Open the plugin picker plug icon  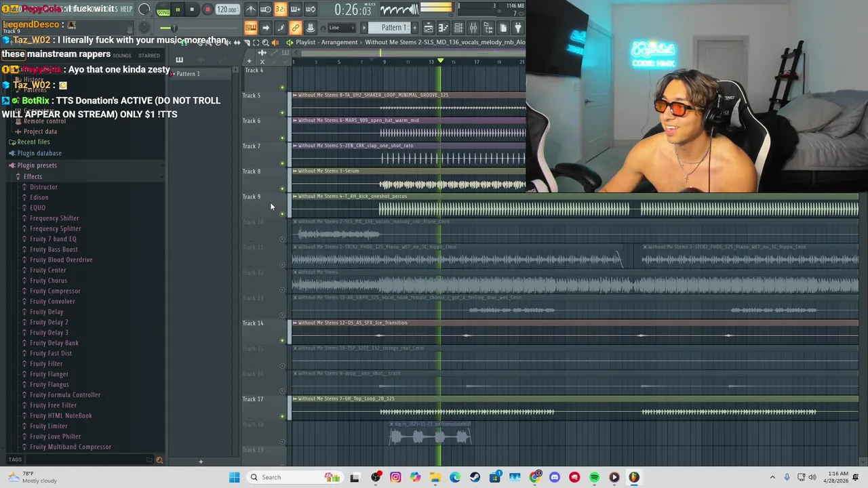[x=518, y=28]
